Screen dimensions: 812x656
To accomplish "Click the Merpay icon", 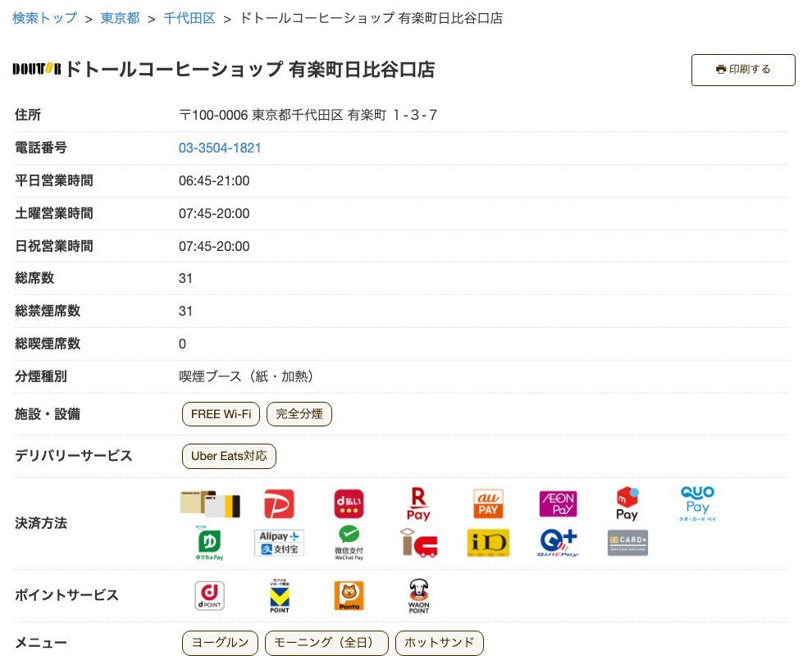I will point(627,503).
